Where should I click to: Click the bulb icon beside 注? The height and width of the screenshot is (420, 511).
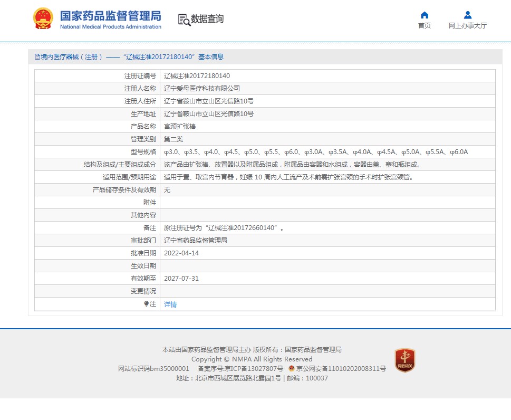[x=146, y=303]
